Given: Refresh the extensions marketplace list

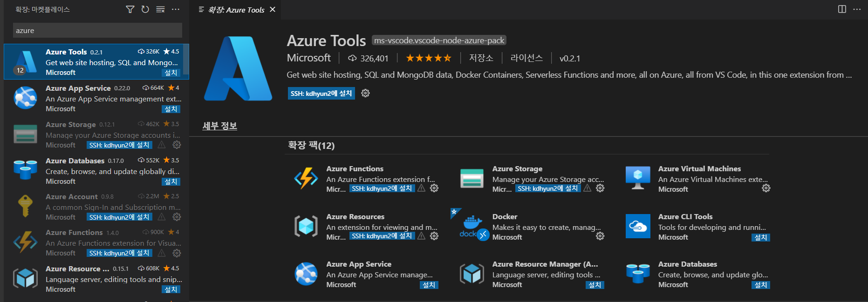Looking at the screenshot, I should (145, 9).
